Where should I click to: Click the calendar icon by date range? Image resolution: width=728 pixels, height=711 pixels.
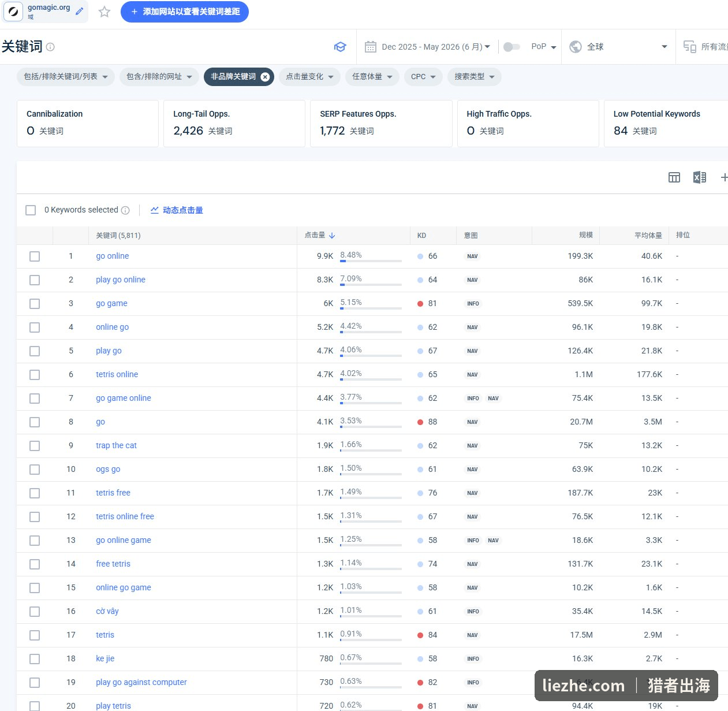point(371,47)
